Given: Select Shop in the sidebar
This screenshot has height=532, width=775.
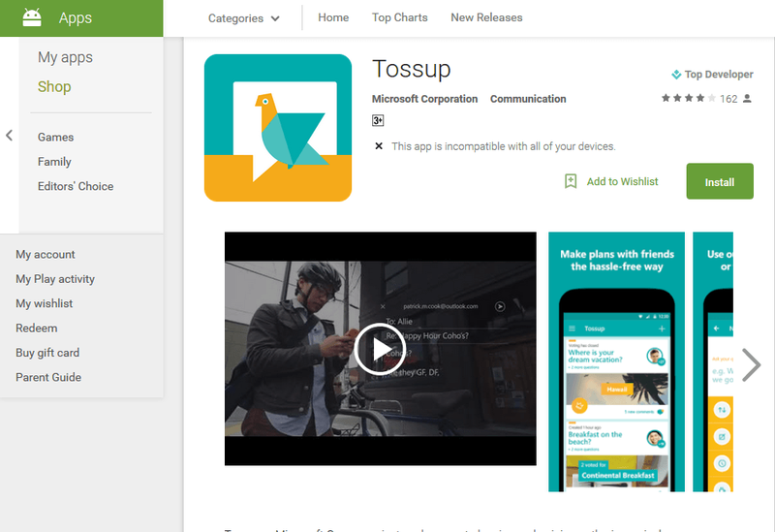Looking at the screenshot, I should 54,86.
